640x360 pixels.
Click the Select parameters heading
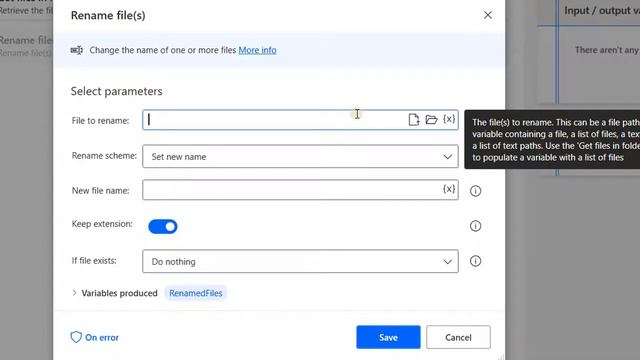pos(116,91)
